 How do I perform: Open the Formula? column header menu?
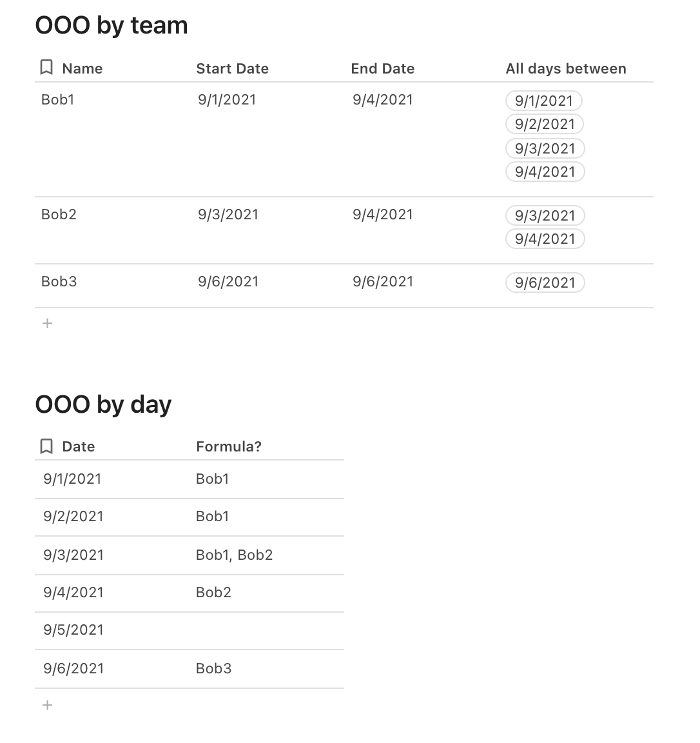click(x=228, y=446)
